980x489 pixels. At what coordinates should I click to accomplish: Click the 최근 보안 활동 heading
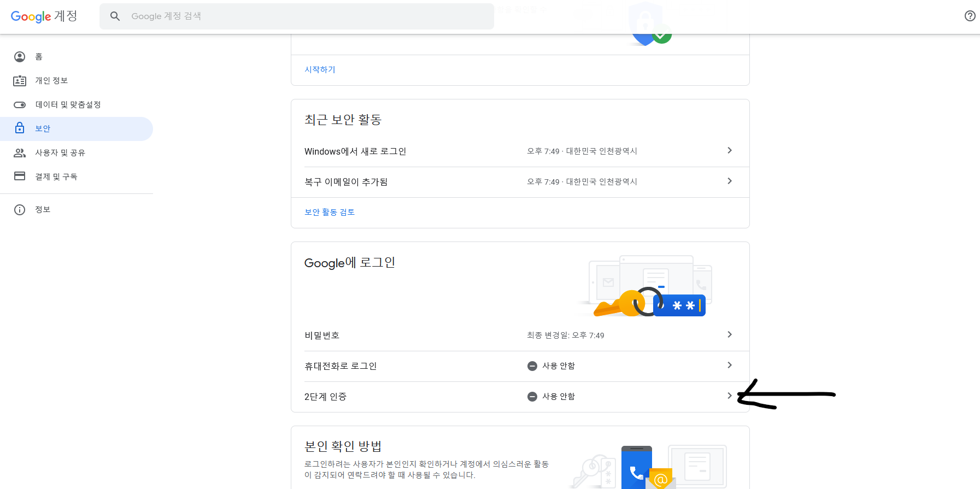(x=343, y=120)
